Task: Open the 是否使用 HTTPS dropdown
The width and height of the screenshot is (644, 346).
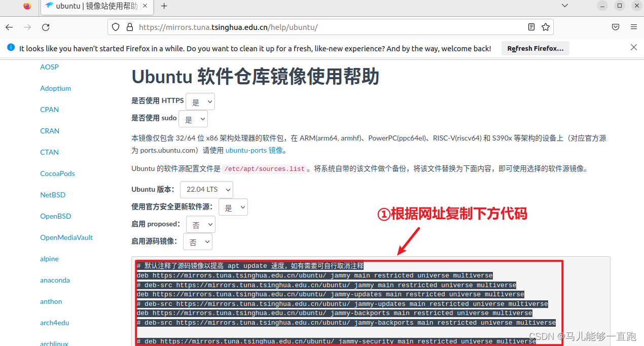Action: pos(200,101)
